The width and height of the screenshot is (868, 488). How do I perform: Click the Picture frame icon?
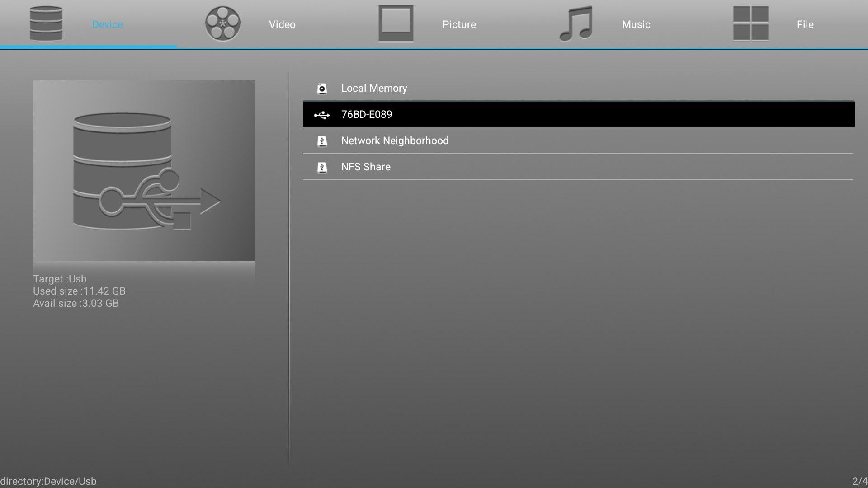396,23
